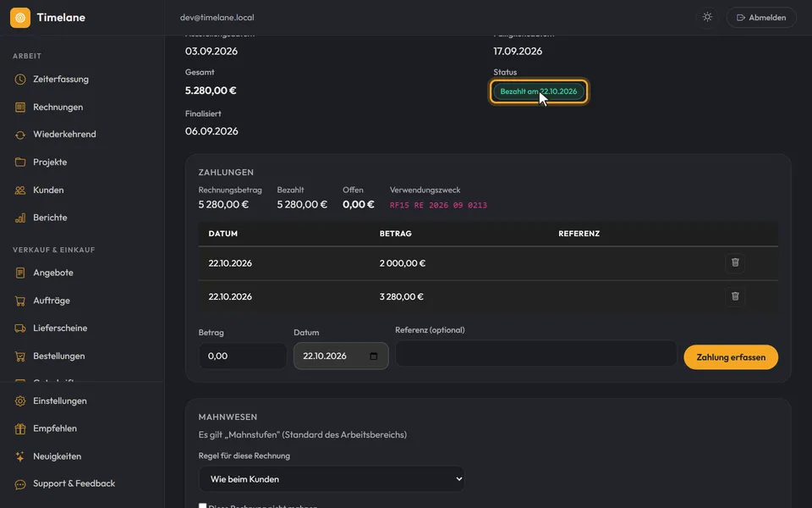Click the payment Datum input field

coord(341,356)
